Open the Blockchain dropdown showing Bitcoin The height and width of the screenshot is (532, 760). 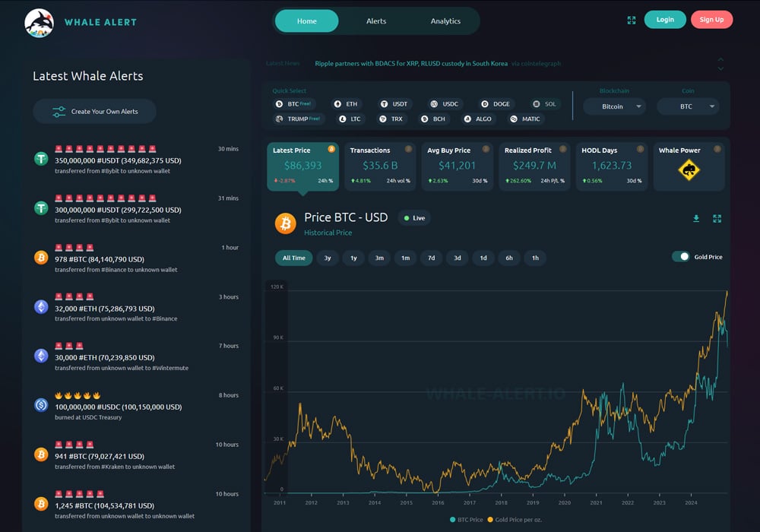614,106
